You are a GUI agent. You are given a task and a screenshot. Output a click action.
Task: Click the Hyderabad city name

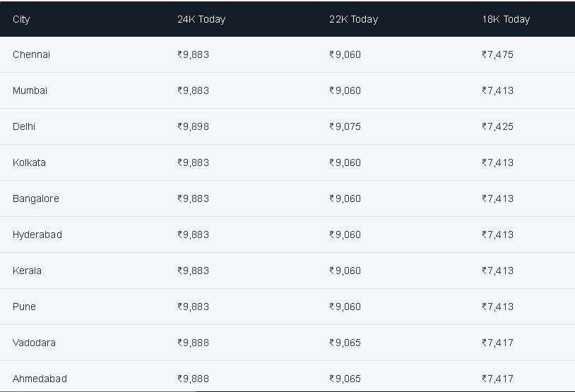coord(37,234)
